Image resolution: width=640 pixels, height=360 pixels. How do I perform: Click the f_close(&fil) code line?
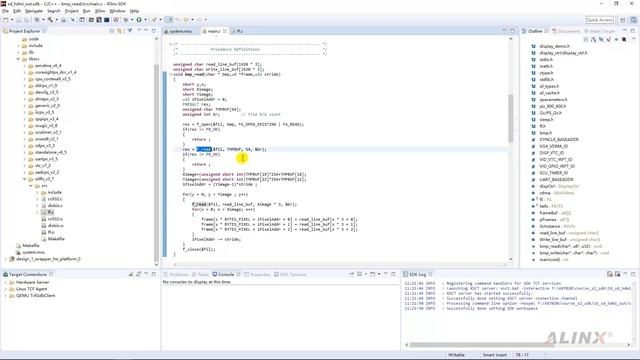click(199, 249)
